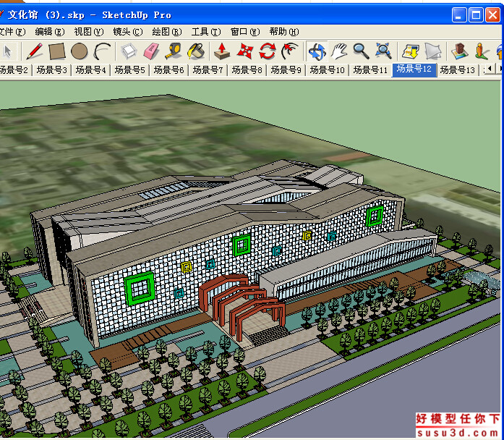This screenshot has height=440, width=504.
Task: Switch to scene tab 场景号11
Action: coord(371,69)
